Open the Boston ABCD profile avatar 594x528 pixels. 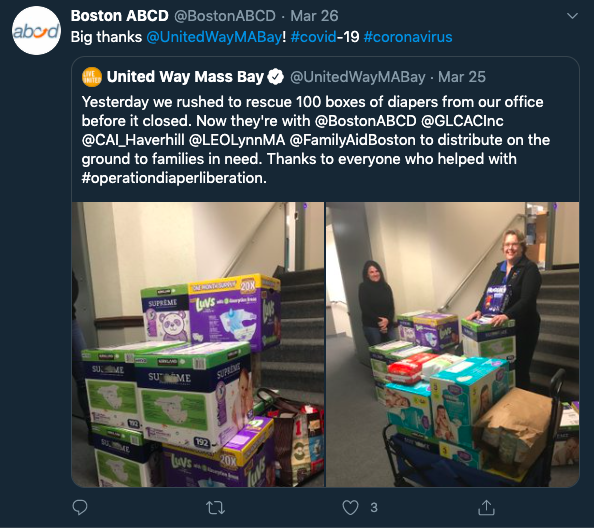coord(36,31)
